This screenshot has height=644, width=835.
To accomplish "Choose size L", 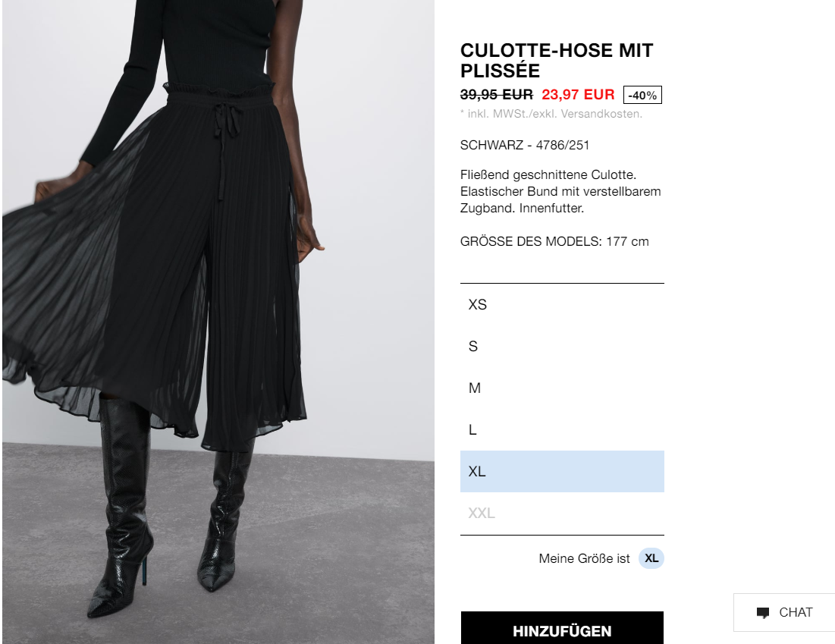I will pos(562,430).
